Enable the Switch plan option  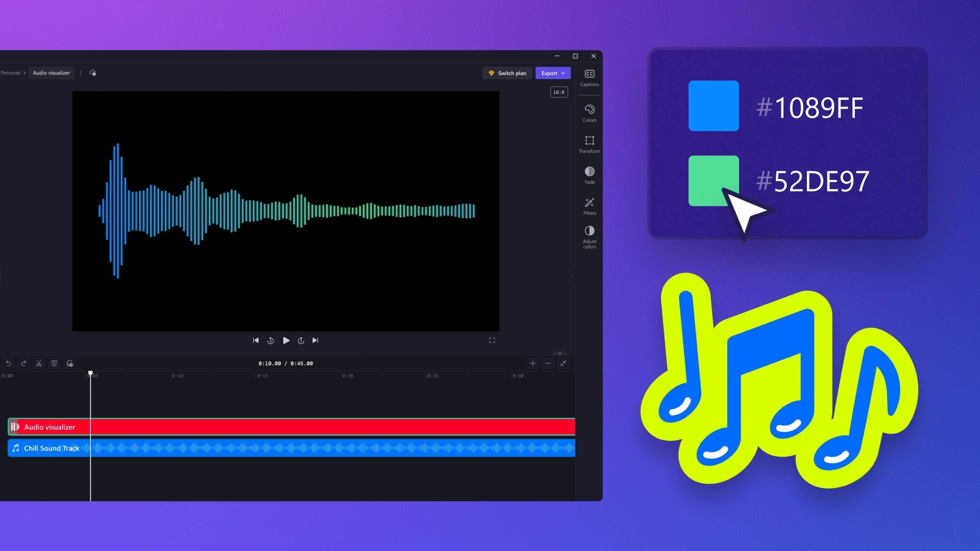507,72
